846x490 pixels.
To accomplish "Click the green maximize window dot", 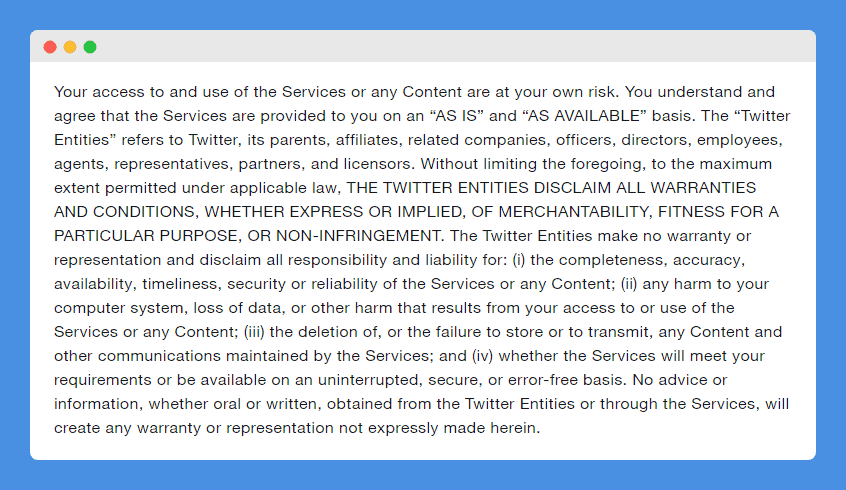I will 90,47.
